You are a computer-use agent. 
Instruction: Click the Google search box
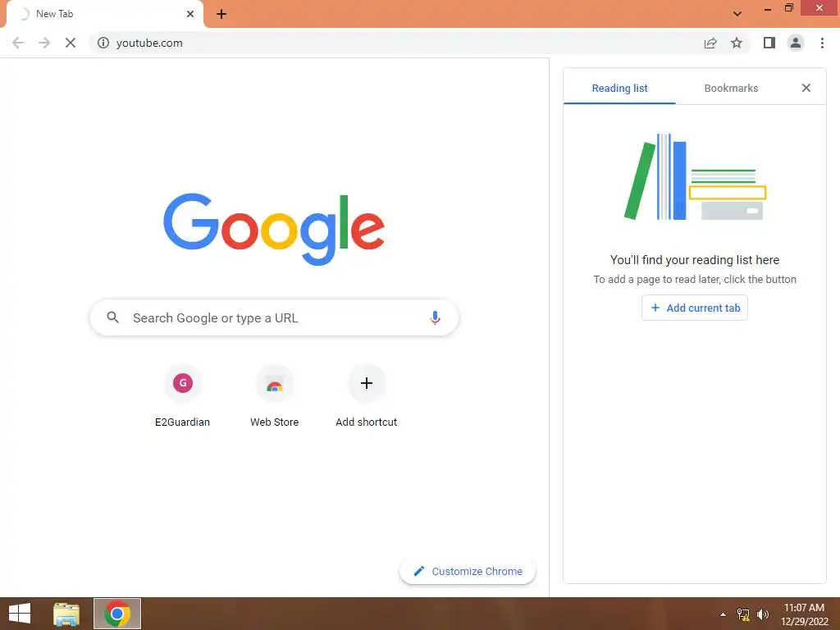coord(274,317)
